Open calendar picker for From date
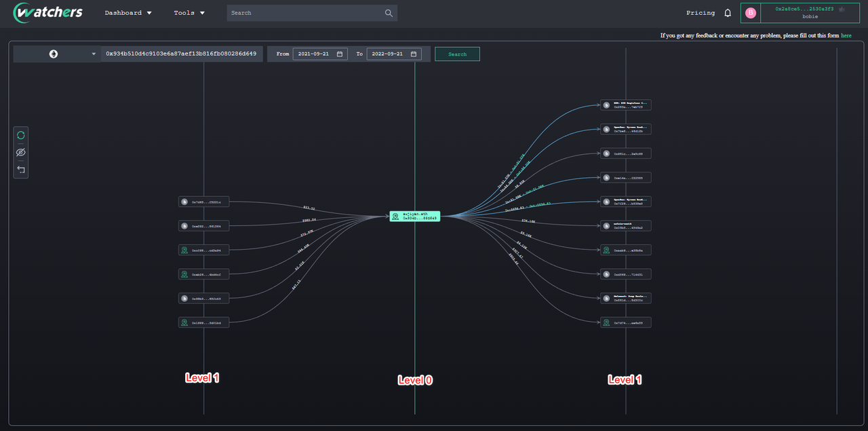This screenshot has height=431, width=868. coord(340,54)
